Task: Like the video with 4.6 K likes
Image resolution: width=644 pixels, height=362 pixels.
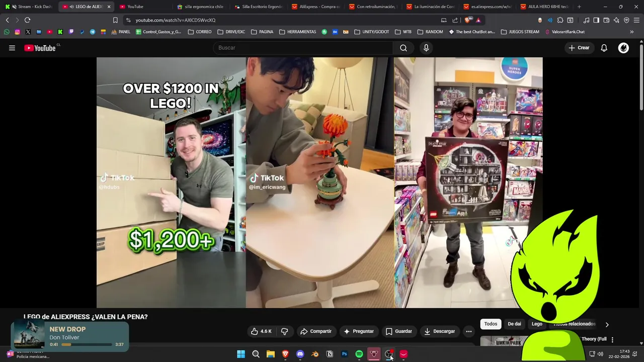Action: (x=262, y=331)
